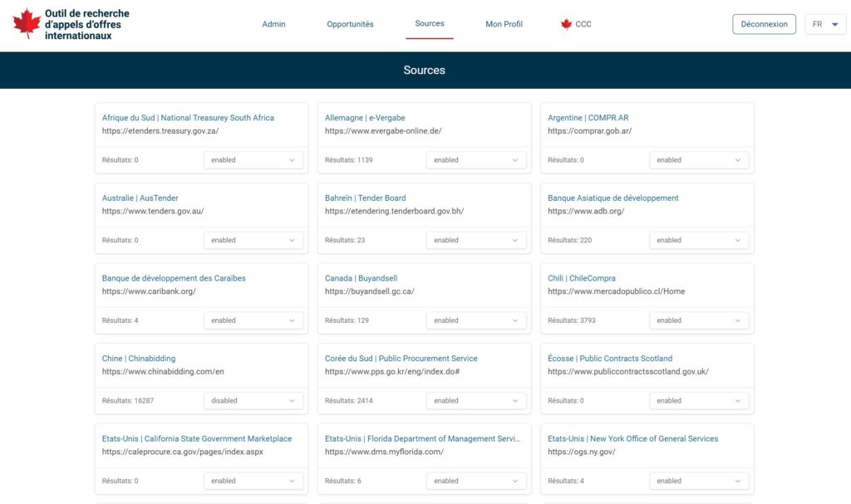Open status dropdown for Chili ChileCompra
This screenshot has width=851, height=504.
(x=698, y=321)
